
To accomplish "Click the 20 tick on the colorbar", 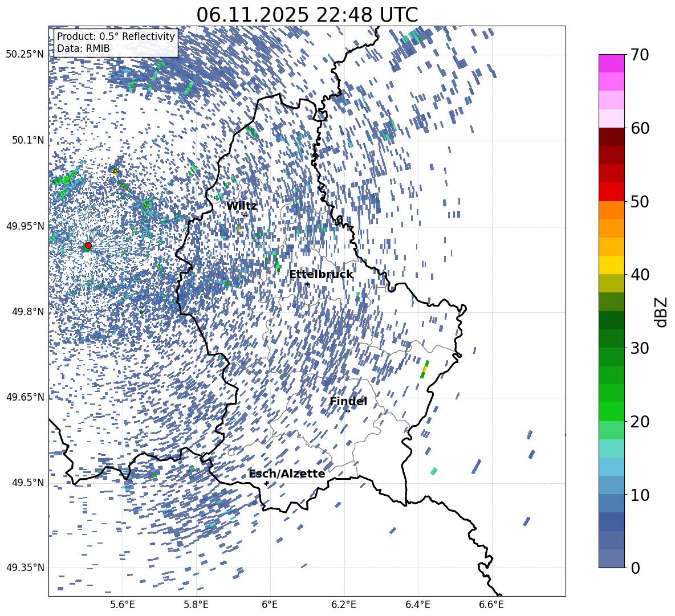I will (640, 421).
